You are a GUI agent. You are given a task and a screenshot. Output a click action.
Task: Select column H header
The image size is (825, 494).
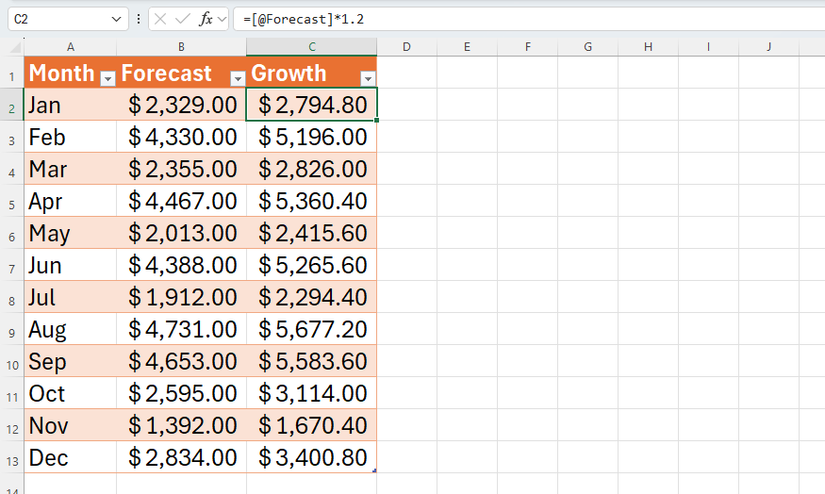(648, 47)
